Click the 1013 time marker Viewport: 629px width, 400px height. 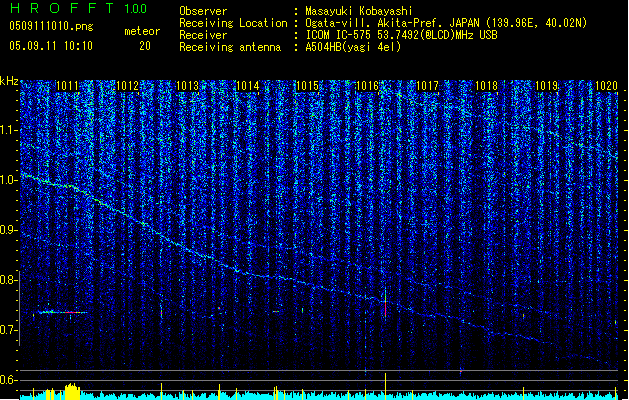(187, 86)
